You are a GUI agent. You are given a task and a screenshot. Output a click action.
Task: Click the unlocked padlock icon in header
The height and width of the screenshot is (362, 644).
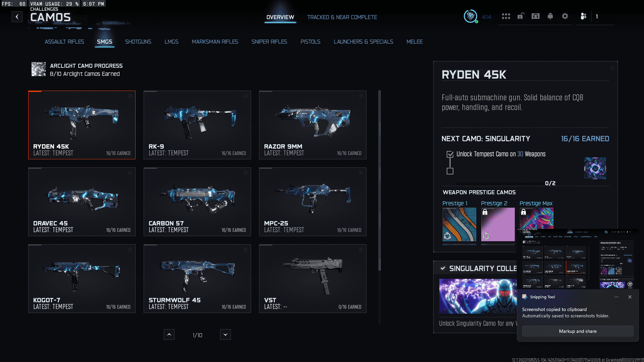(x=521, y=16)
